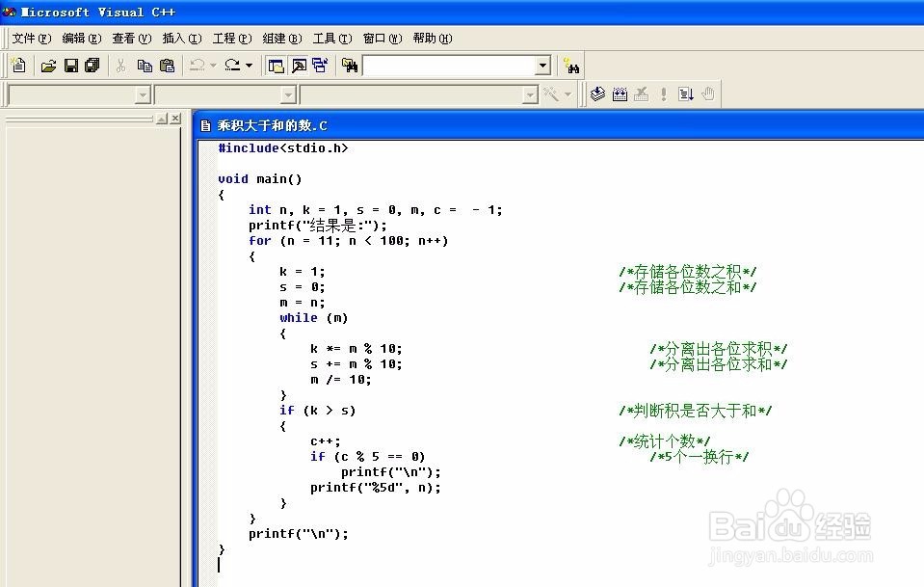Expand the WizardBar class dropdown
The height and width of the screenshot is (587, 924).
[x=143, y=94]
